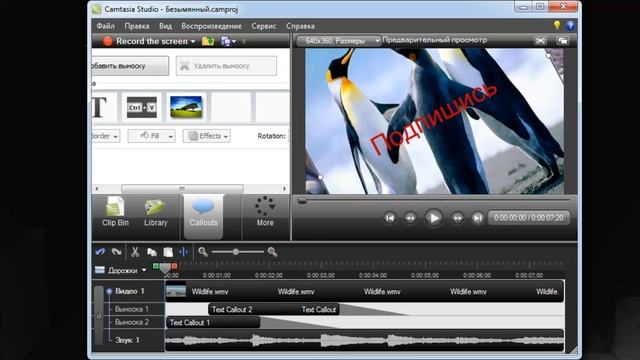
Task: Click the Звук 1 audio waveform
Action: [x=364, y=340]
